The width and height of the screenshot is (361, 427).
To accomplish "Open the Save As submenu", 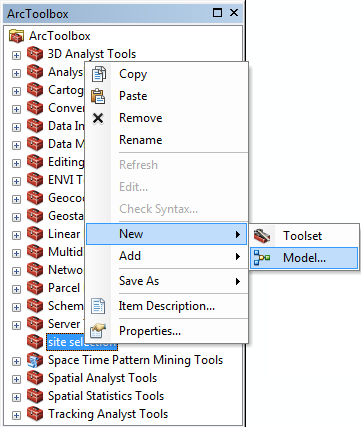I will click(x=167, y=281).
